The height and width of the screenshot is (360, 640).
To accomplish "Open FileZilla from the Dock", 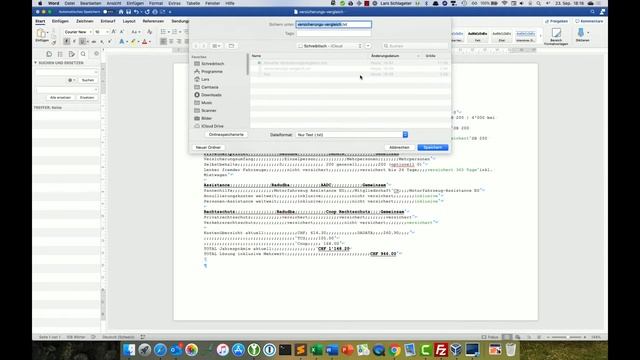I will [x=441, y=350].
